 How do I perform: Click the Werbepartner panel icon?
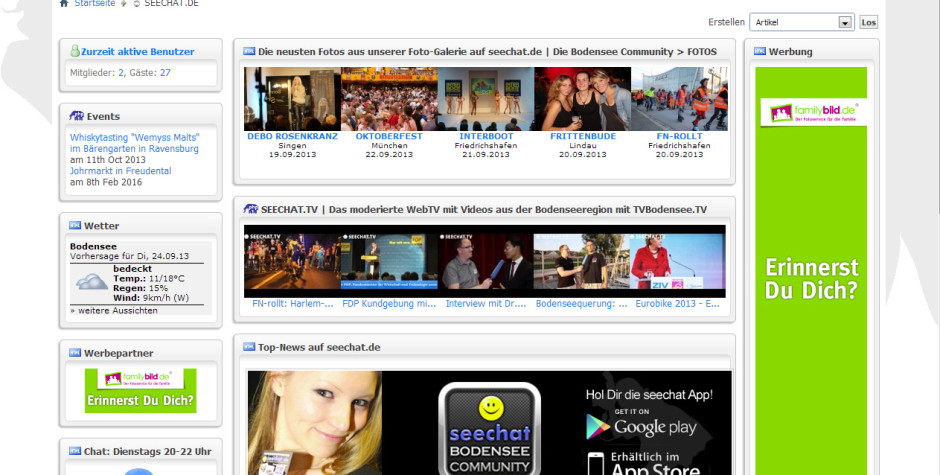click(x=75, y=353)
